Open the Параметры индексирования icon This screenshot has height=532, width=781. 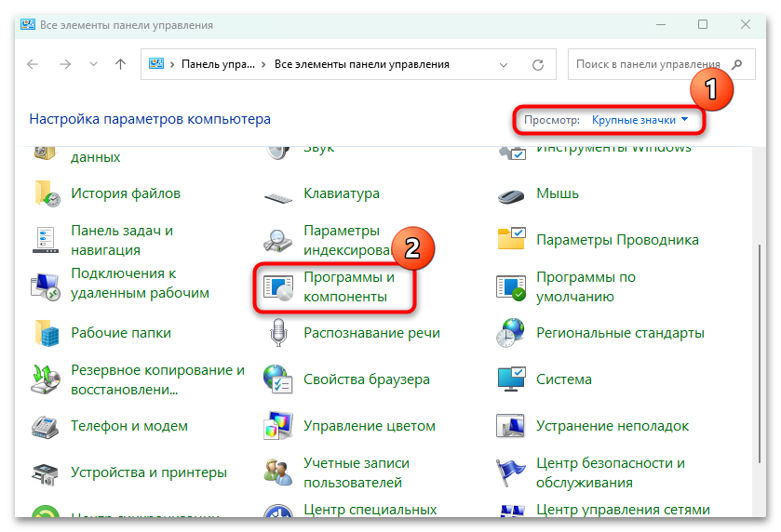[x=278, y=240]
